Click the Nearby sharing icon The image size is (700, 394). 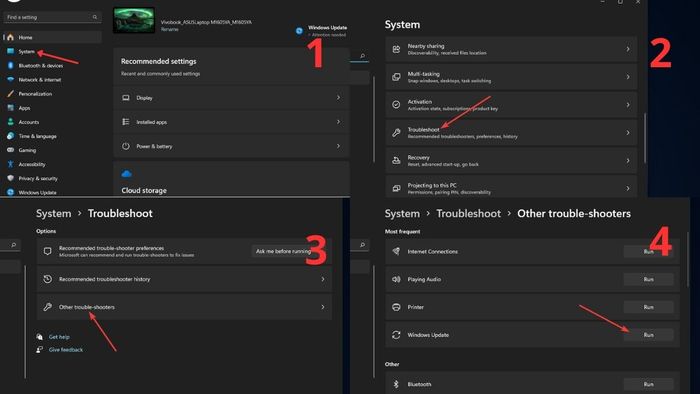tap(396, 49)
